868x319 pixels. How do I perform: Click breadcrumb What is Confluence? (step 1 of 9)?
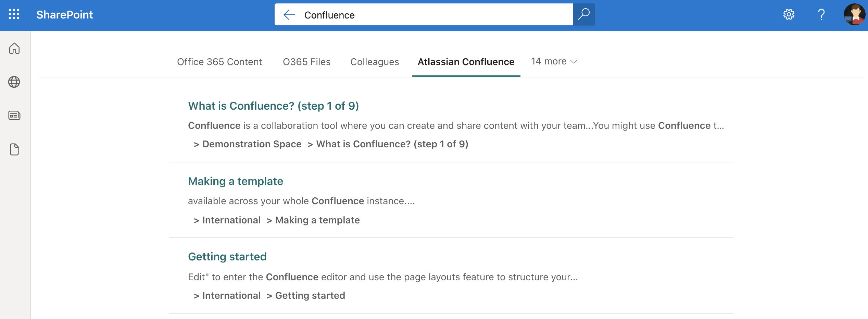(x=392, y=144)
